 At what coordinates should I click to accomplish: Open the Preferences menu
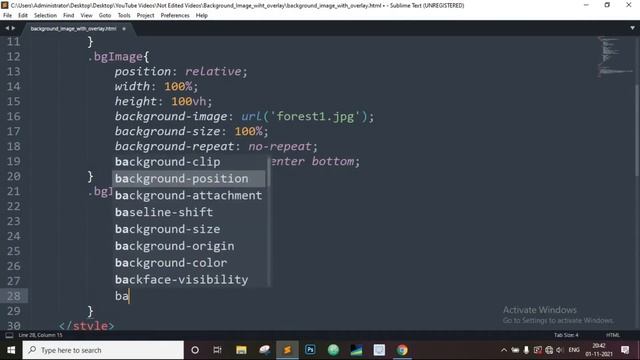point(175,15)
